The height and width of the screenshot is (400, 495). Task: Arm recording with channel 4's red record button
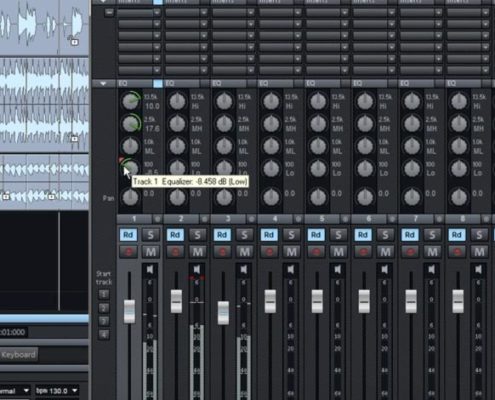(x=269, y=251)
